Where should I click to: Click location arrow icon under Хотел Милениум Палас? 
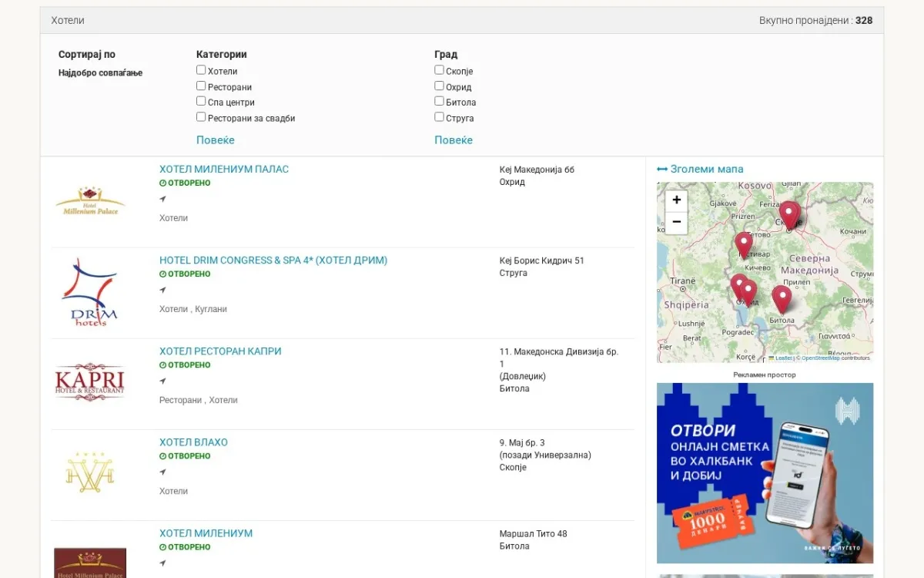tap(162, 199)
